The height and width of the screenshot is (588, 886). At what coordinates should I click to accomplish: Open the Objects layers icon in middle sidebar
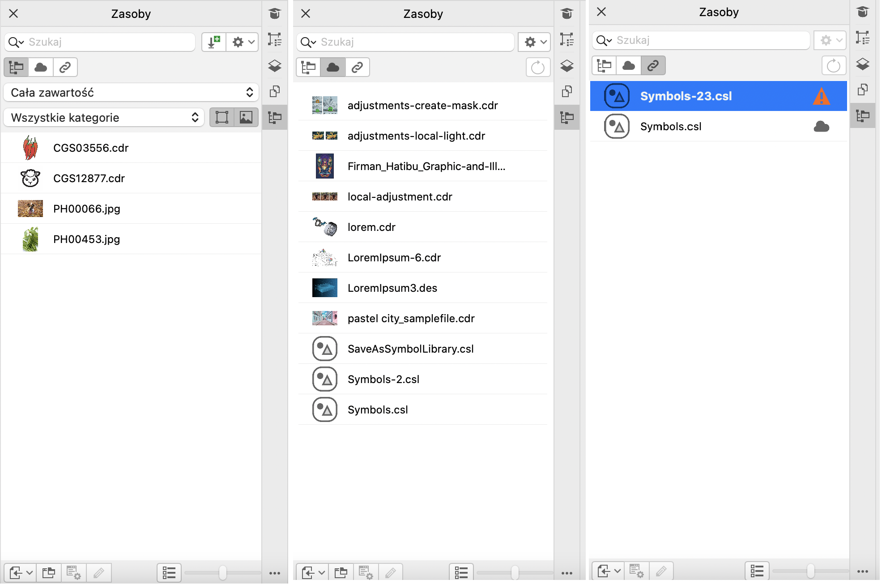[567, 66]
